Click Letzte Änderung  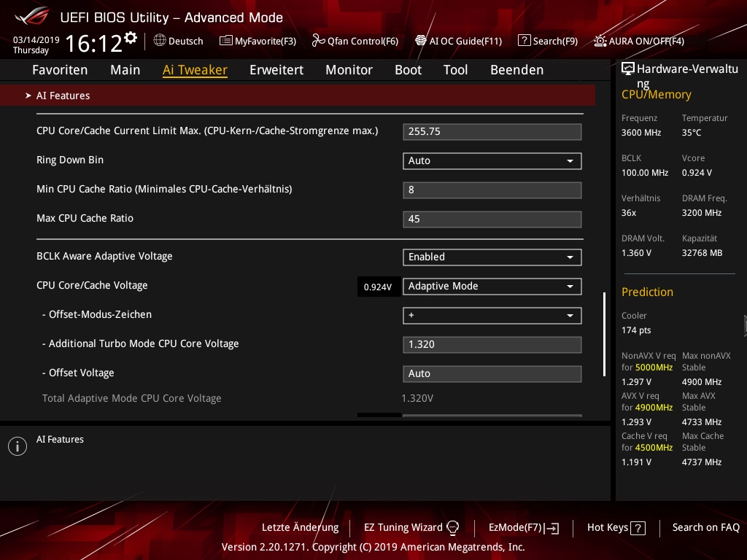tap(300, 528)
